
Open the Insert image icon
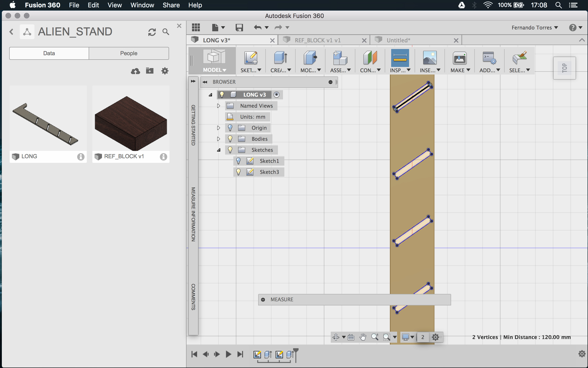coord(430,58)
